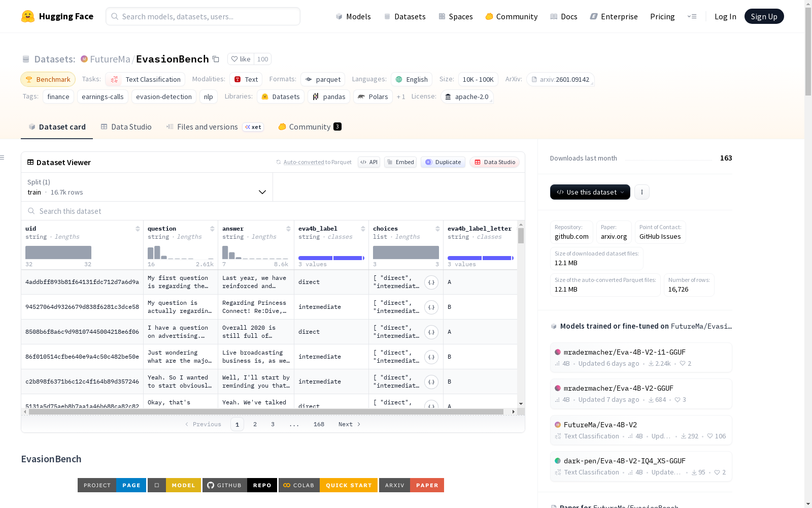Expand choices JSON for uid 94527064d932 row
This screenshot has width=812, height=508.
pos(431,307)
